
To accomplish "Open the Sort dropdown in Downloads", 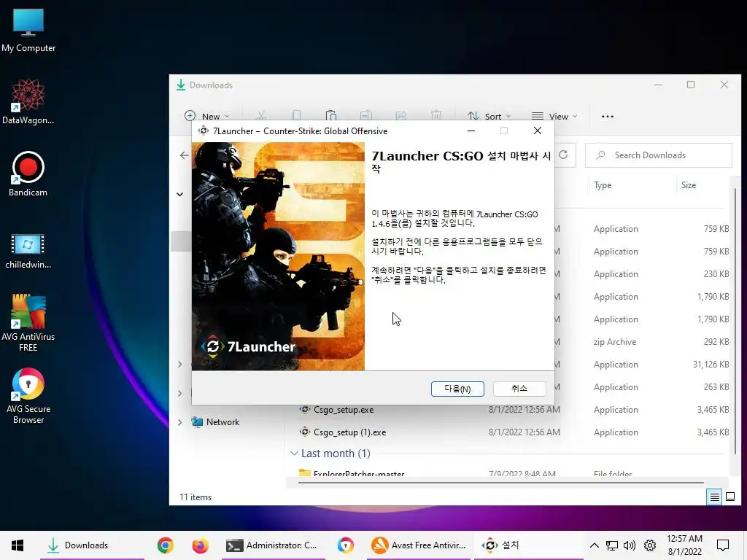I will tap(489, 116).
